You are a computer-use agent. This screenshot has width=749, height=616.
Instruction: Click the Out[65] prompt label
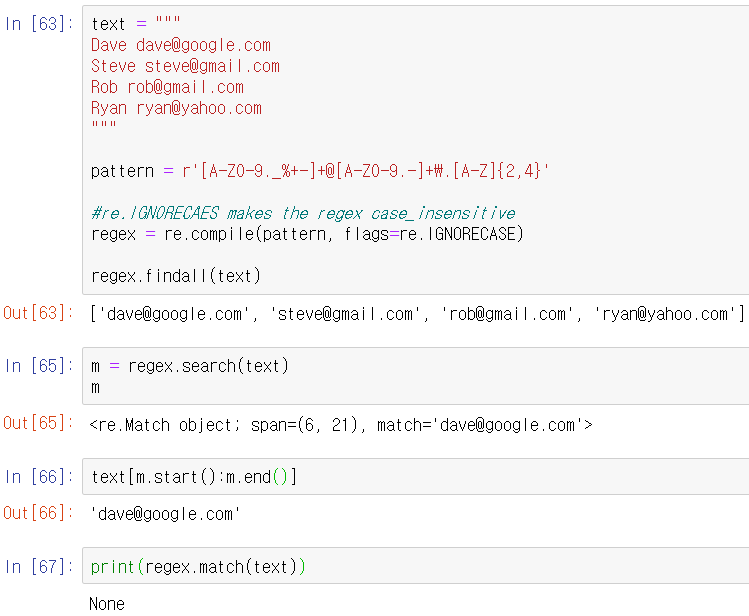pos(38,423)
